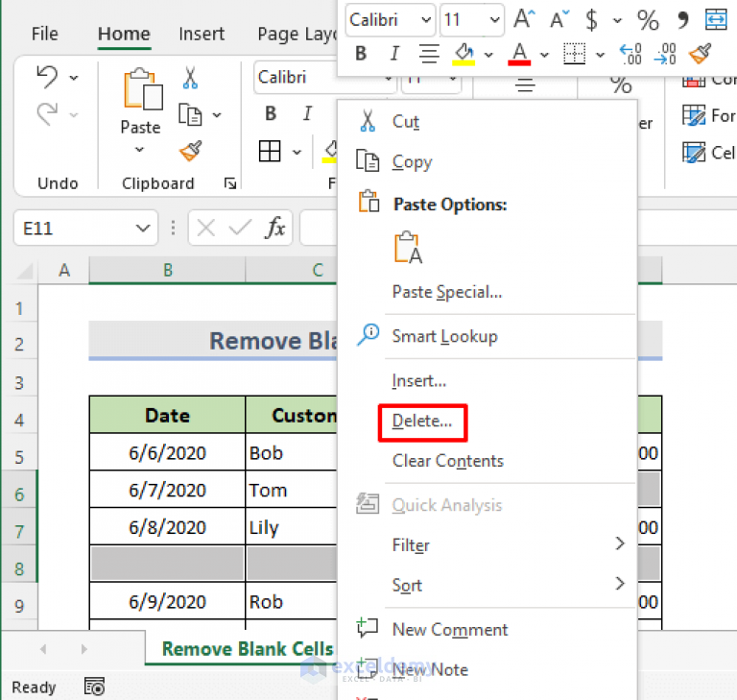The width and height of the screenshot is (737, 700).
Task: Click the ribbon Format Painter brush
Action: [x=190, y=151]
